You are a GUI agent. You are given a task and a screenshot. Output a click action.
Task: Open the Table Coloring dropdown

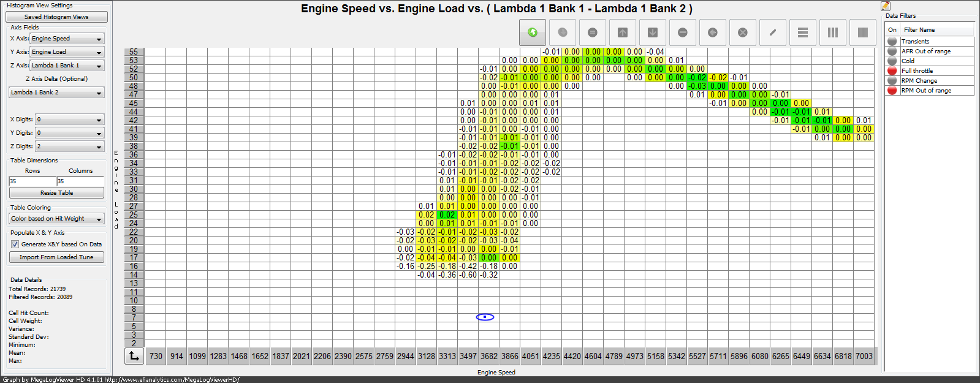coord(56,219)
